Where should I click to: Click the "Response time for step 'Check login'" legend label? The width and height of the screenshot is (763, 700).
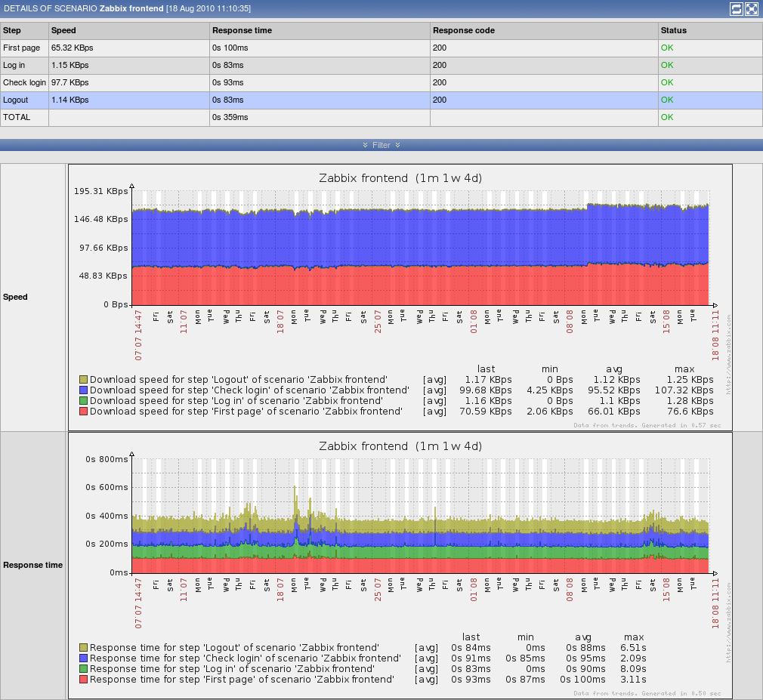click(x=246, y=658)
